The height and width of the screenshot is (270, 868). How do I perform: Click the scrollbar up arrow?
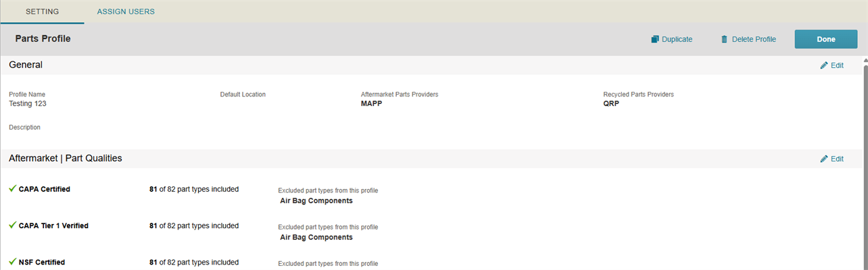point(865,61)
